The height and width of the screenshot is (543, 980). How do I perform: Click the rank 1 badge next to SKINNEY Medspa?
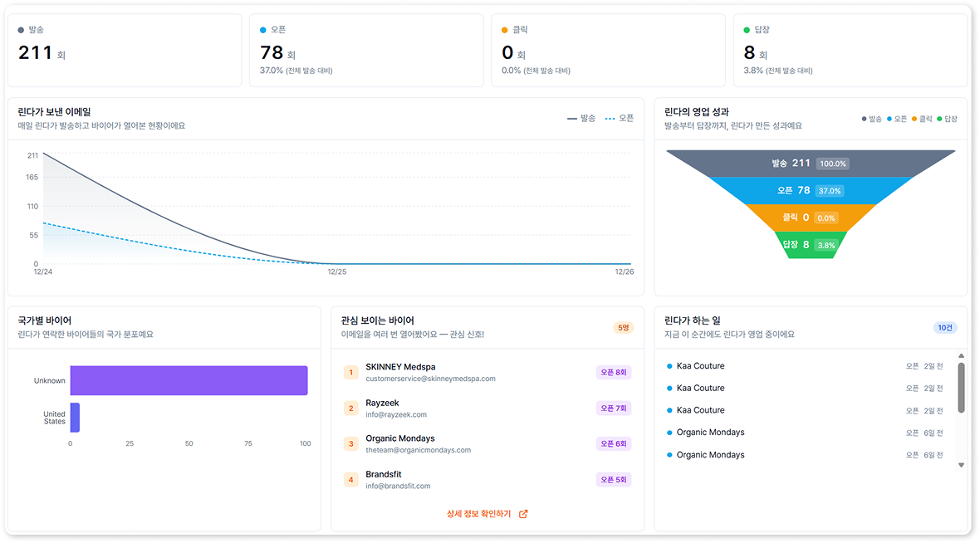tap(350, 372)
